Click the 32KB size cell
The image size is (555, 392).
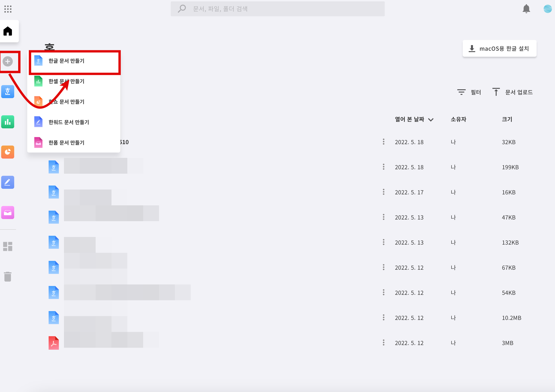pos(508,142)
